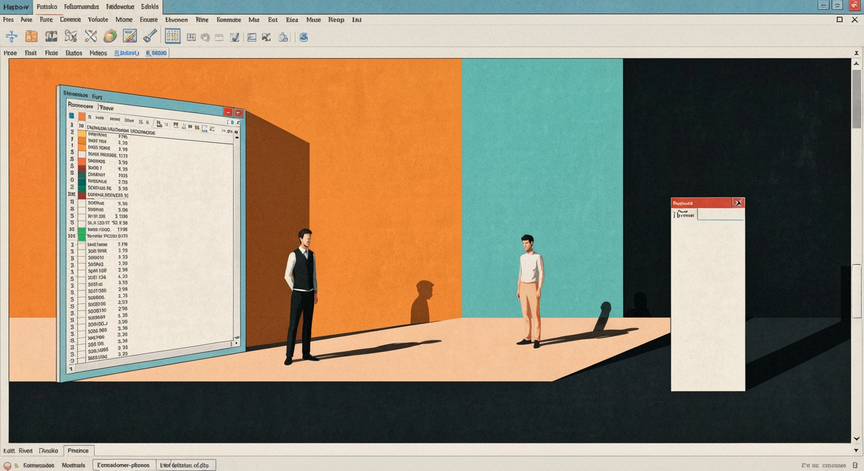Select the blue four-way move arrow tool
Viewport: 864px width, 471px height.
pos(12,36)
